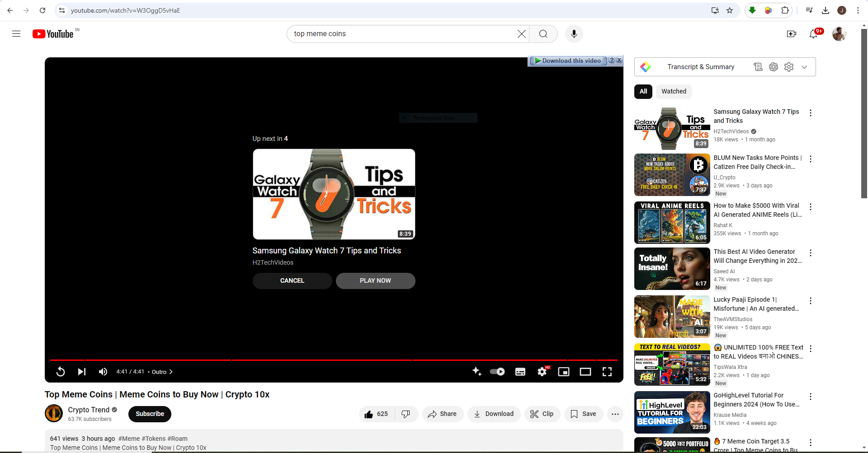This screenshot has height=453, width=868.
Task: Open the Create video icon
Action: (792, 34)
